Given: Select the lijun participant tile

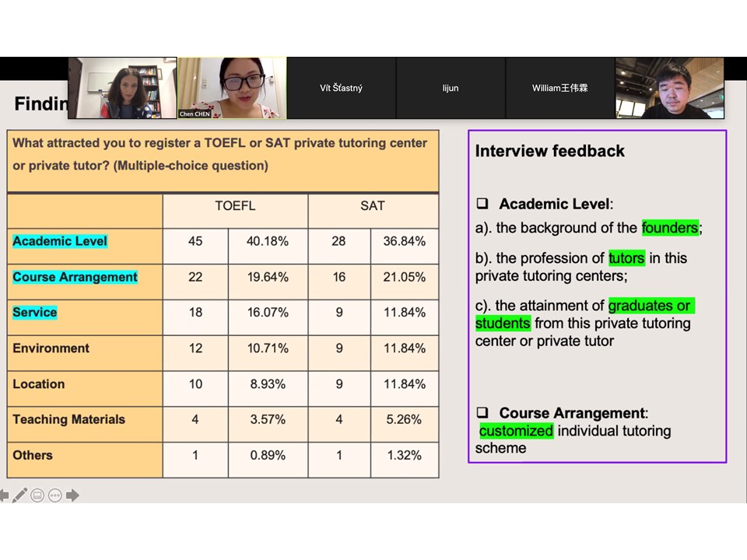Looking at the screenshot, I should (451, 88).
